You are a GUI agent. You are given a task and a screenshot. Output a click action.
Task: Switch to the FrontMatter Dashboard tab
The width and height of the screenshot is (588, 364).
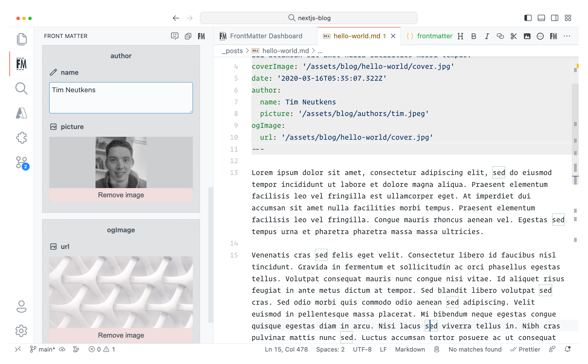pyautogui.click(x=266, y=36)
